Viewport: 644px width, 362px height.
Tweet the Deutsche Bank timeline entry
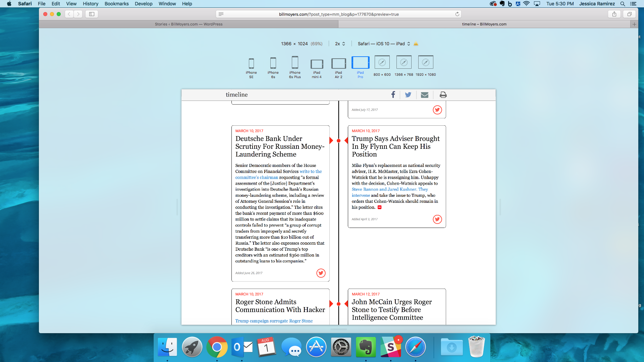[321, 273]
